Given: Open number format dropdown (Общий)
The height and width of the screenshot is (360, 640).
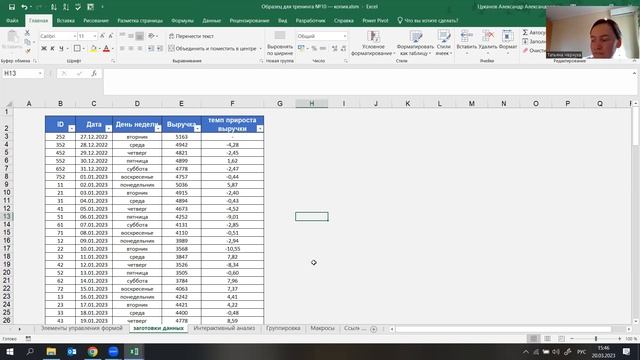Looking at the screenshot, I should [345, 36].
